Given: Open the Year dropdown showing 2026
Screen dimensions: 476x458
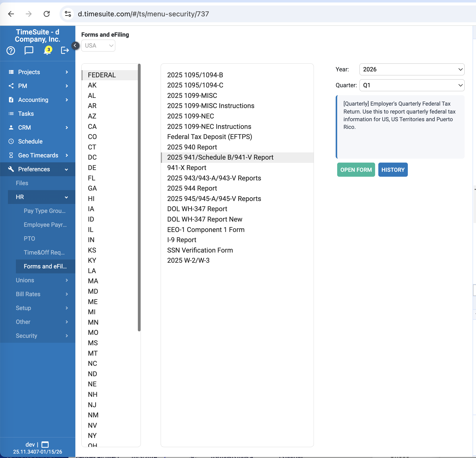Looking at the screenshot, I should tap(412, 69).
